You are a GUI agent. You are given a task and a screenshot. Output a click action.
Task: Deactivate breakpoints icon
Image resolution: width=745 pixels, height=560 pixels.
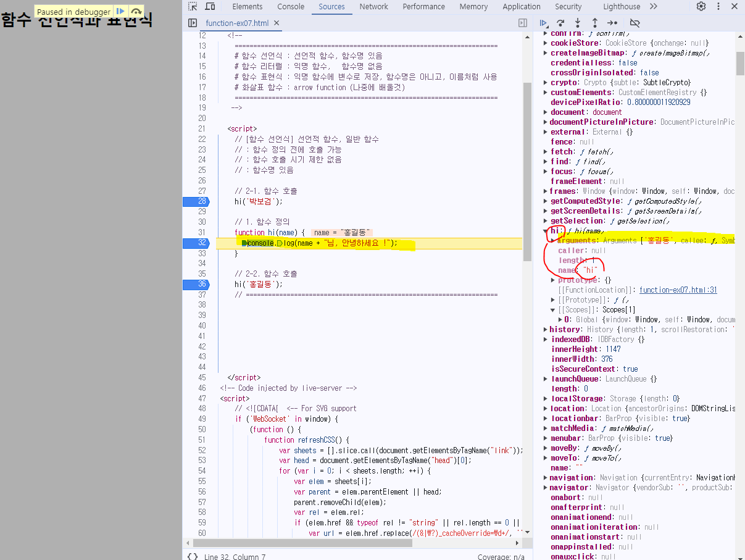[635, 23]
